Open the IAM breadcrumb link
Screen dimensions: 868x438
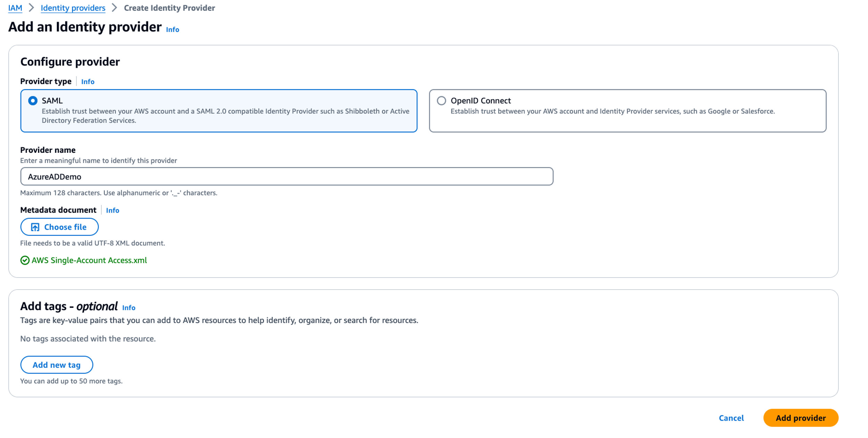(x=15, y=8)
